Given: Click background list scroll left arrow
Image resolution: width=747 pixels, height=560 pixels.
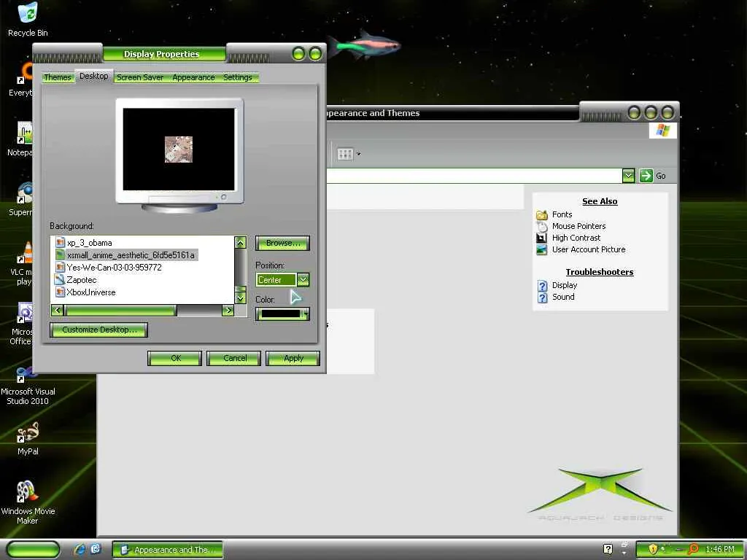Looking at the screenshot, I should [57, 311].
